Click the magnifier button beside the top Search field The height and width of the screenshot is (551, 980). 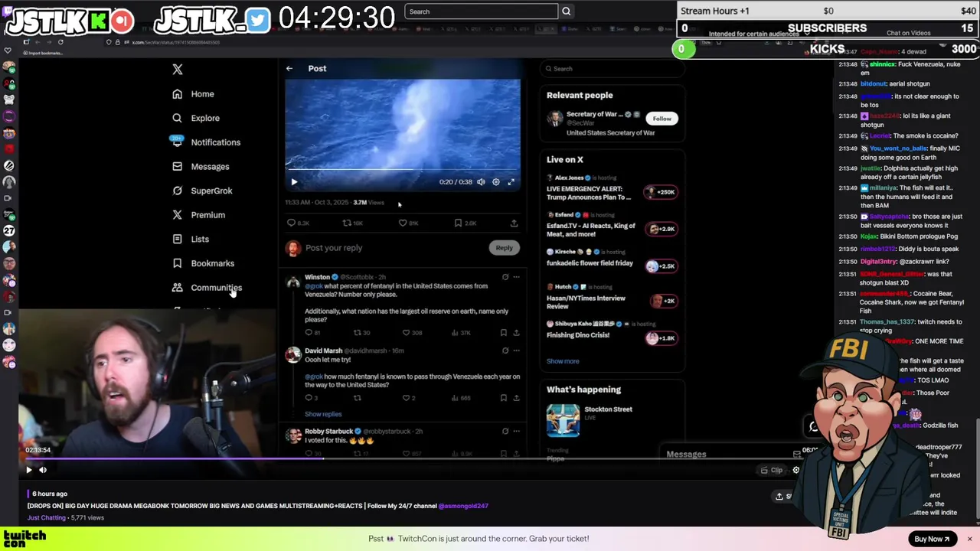(x=567, y=11)
